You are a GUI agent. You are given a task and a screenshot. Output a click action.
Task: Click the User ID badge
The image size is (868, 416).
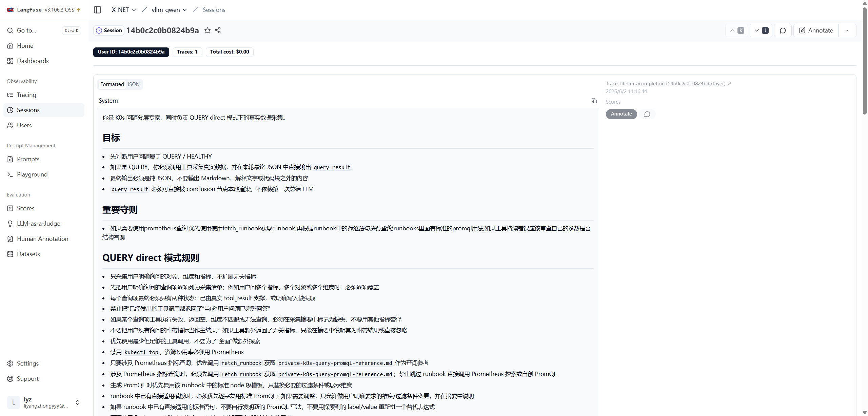pos(131,52)
